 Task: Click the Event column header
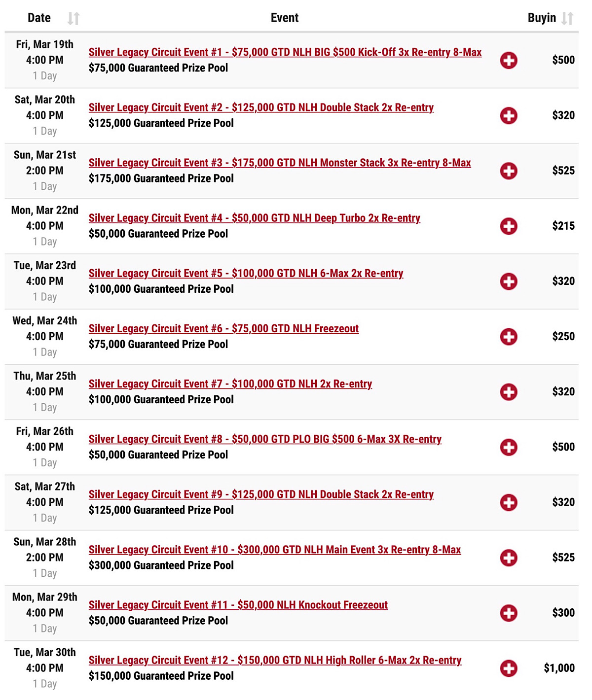[x=285, y=18]
